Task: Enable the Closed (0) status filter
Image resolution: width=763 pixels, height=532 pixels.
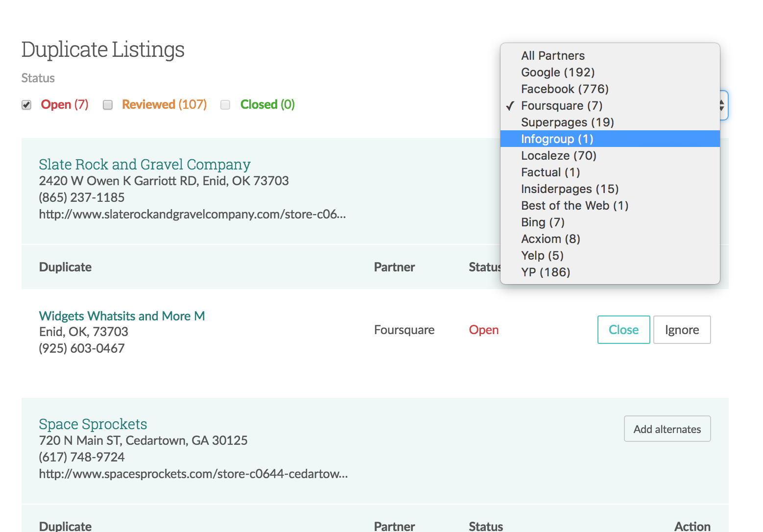Action: click(225, 104)
